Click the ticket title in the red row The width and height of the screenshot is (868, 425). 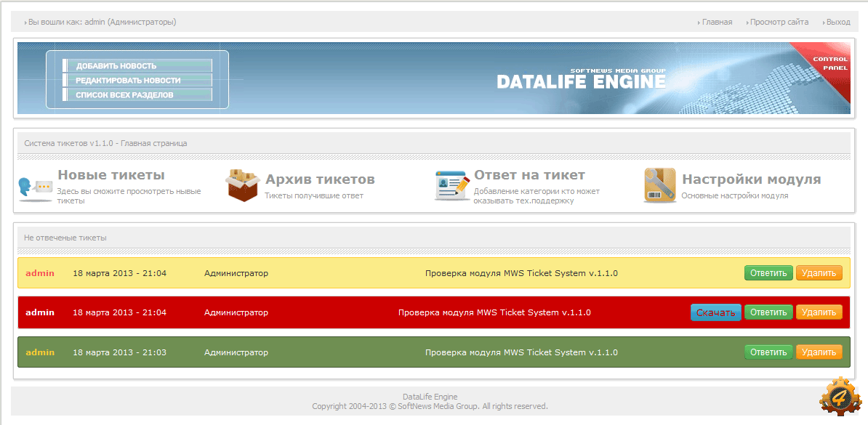click(494, 312)
